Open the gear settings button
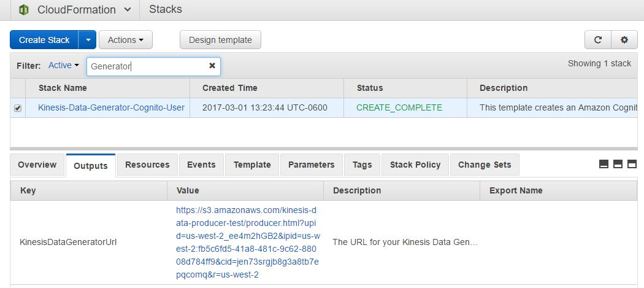644x288 pixels. click(x=624, y=40)
